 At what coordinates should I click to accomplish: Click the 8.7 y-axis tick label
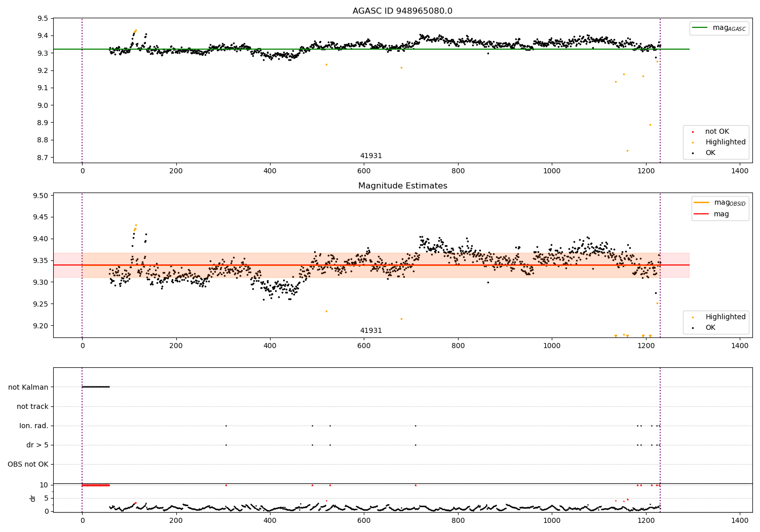coord(44,158)
